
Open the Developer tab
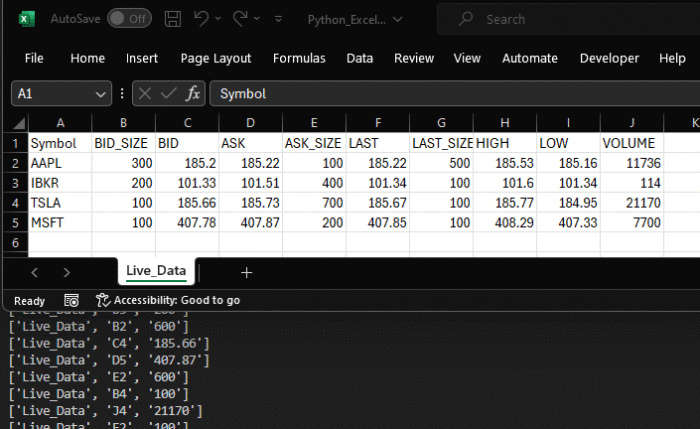609,58
